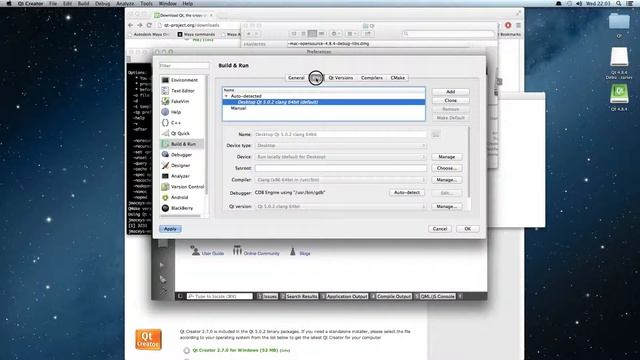Viewport: 640px width, 360px height.
Task: Click the build hammer icon in Qt Creator sidebar
Action: point(163,290)
